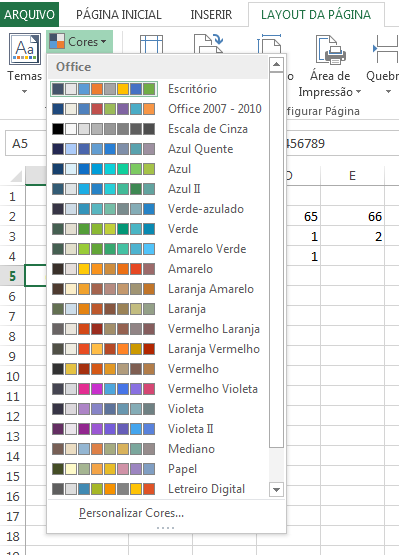This screenshot has height=555, width=399.
Task: Select column E header
Action: tap(352, 176)
